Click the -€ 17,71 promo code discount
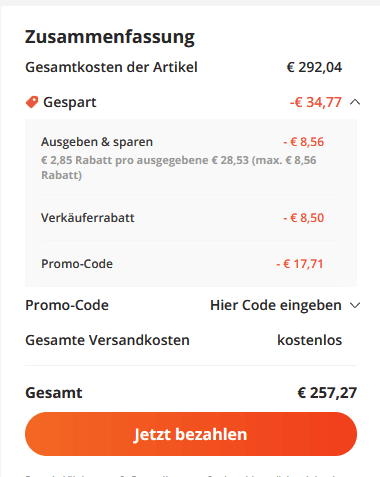Image resolution: width=380 pixels, height=477 pixels. pyautogui.click(x=300, y=264)
